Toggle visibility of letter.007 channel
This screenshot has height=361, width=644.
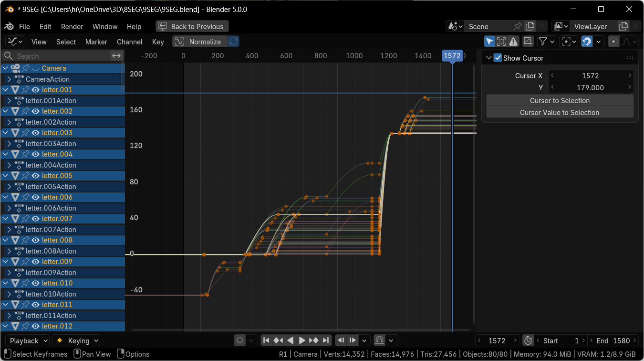point(35,219)
